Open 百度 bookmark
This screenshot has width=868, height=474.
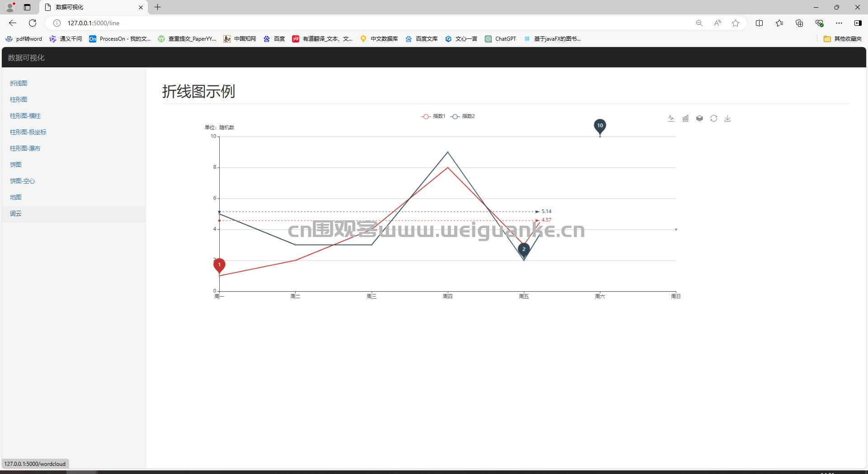pos(274,39)
